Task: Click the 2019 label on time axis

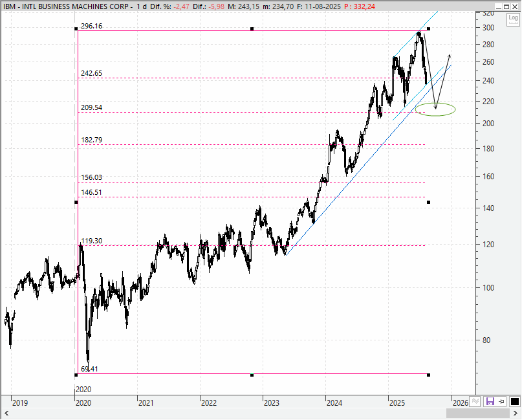Action: (x=20, y=403)
